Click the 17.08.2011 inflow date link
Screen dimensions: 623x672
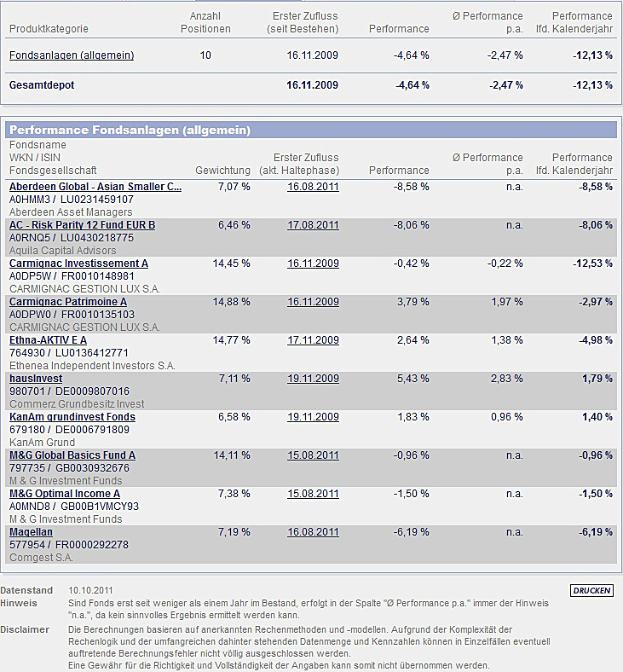pyautogui.click(x=313, y=225)
